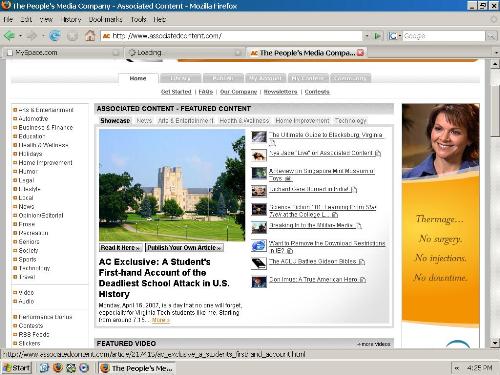Viewport: 500px width, 375px height.
Task: Open the Business & Finance category
Action: pos(46,127)
